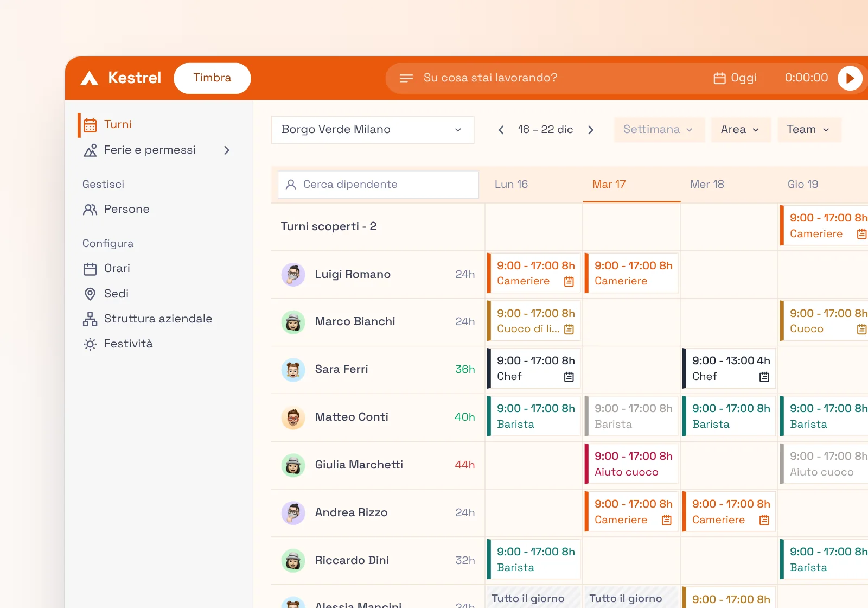868x608 pixels.
Task: Expand the Ferie e permessi chevron
Action: [227, 150]
